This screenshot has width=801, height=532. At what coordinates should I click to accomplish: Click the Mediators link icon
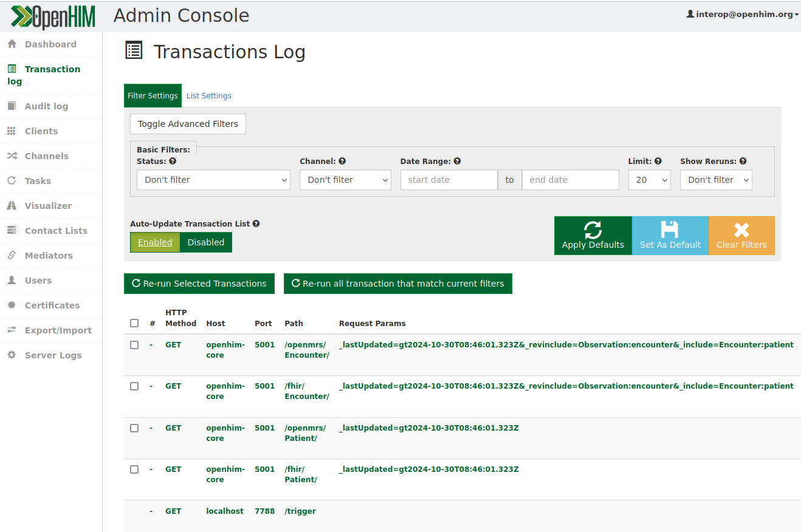[12, 256]
